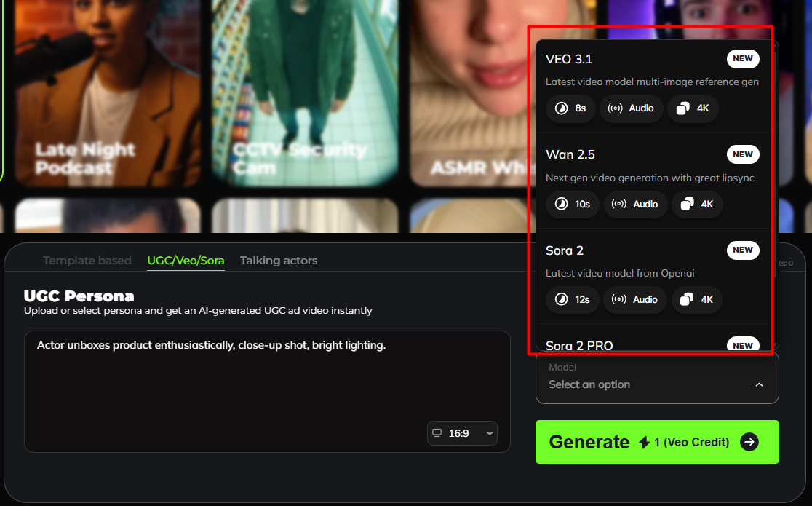
Task: Click 'Next gen video generation with great lipsync'
Action: point(650,178)
